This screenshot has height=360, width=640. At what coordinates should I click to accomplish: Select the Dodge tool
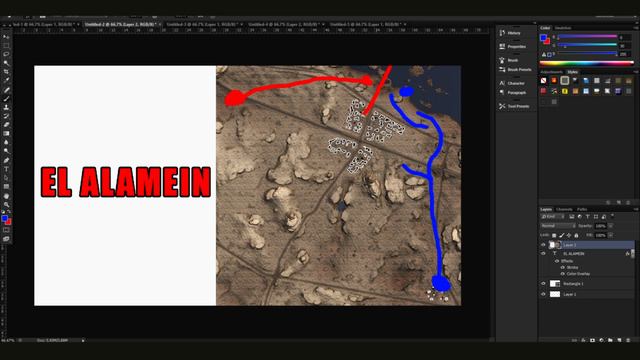click(6, 151)
